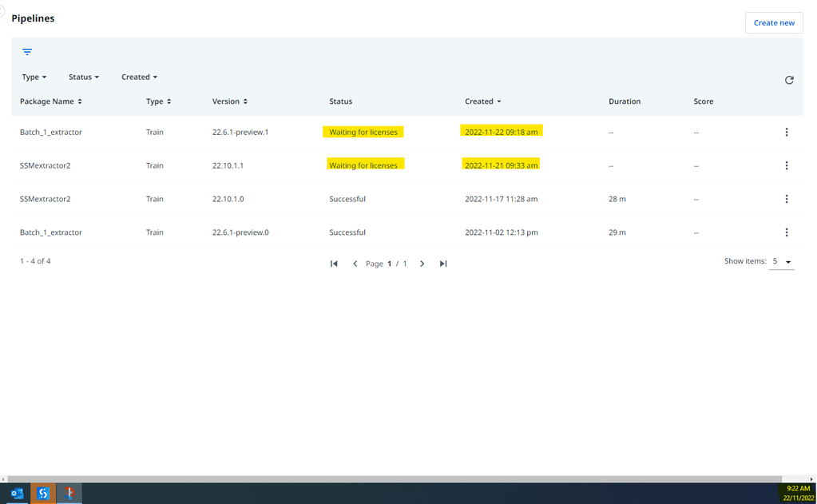Jump to last page with pagination control
Viewport: 817px width, 504px height.
tap(443, 263)
